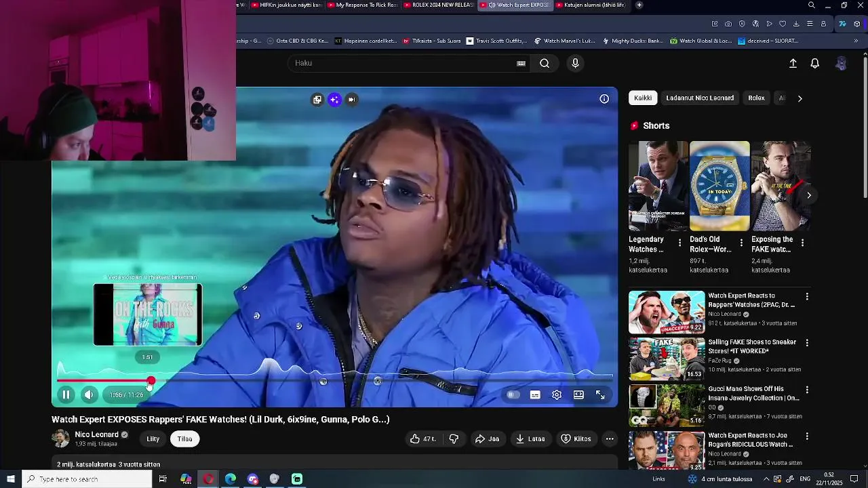868x488 pixels.
Task: Open the YouTube account avatar menu
Action: point(841,63)
